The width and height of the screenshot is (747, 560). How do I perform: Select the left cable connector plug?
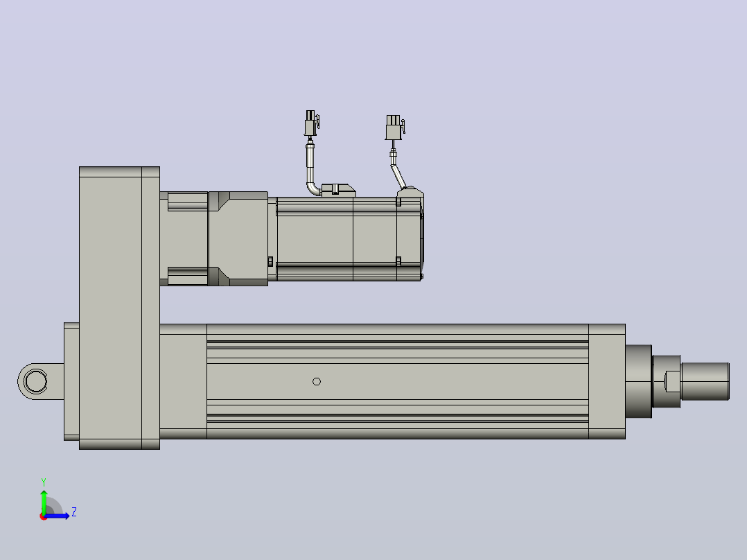click(311, 123)
